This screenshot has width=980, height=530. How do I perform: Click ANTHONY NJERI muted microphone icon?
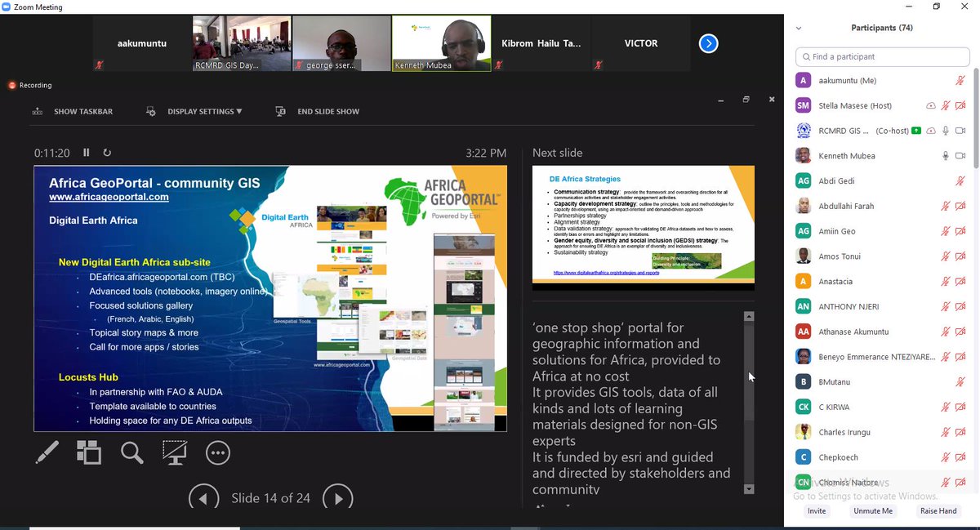[x=946, y=307]
